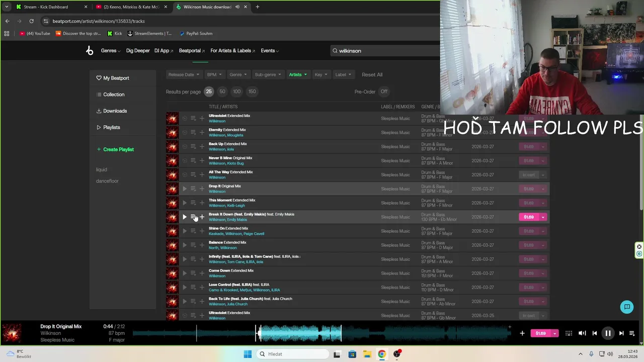Expand Break It Down price options arrow

coord(543,217)
